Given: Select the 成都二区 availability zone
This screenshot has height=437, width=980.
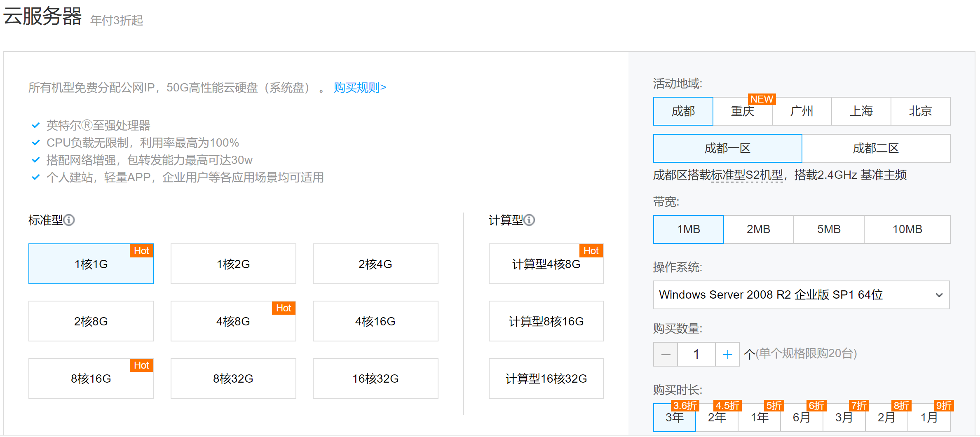Looking at the screenshot, I should [x=876, y=148].
